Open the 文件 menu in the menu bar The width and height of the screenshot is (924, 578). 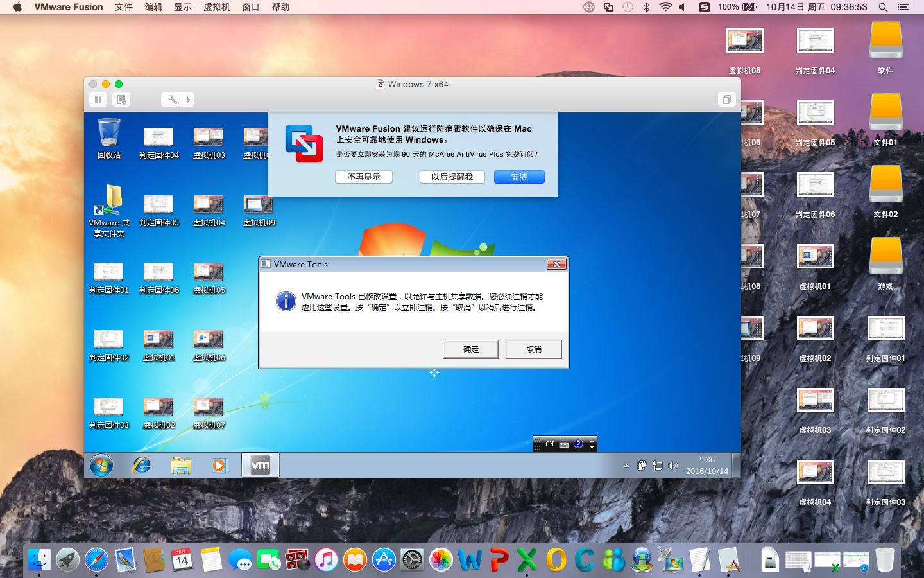(x=124, y=7)
